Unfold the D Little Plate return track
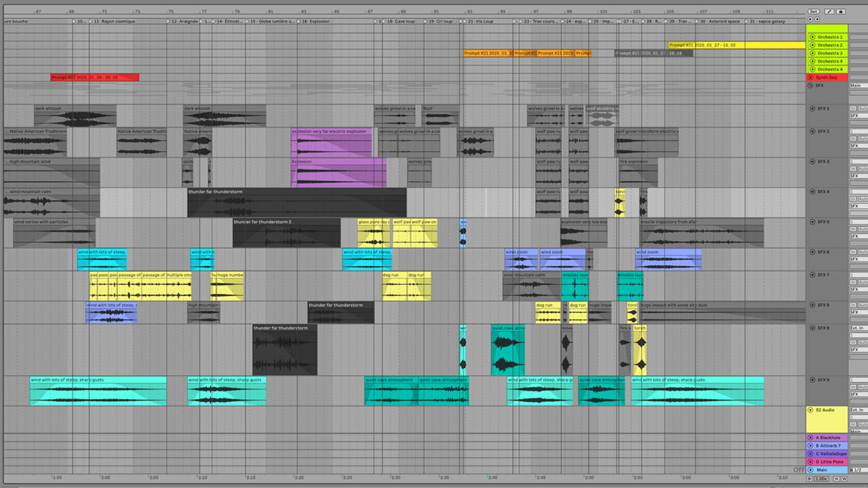868x488 pixels. pos(810,462)
